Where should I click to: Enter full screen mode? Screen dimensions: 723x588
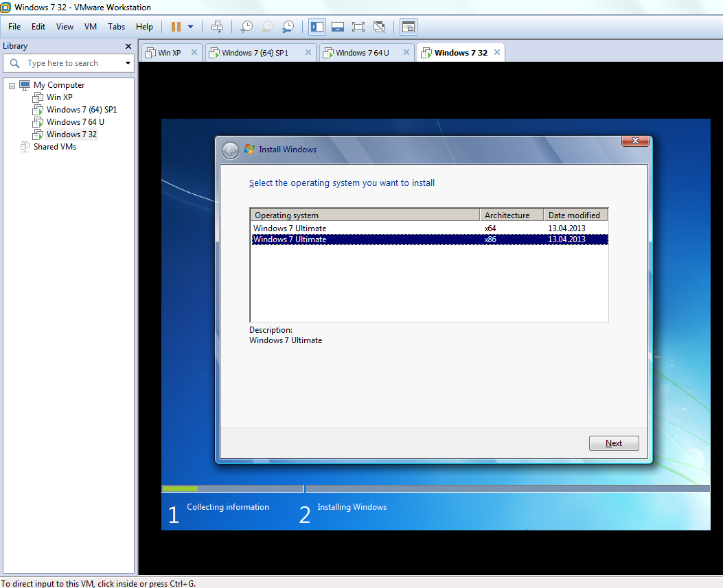(x=358, y=27)
